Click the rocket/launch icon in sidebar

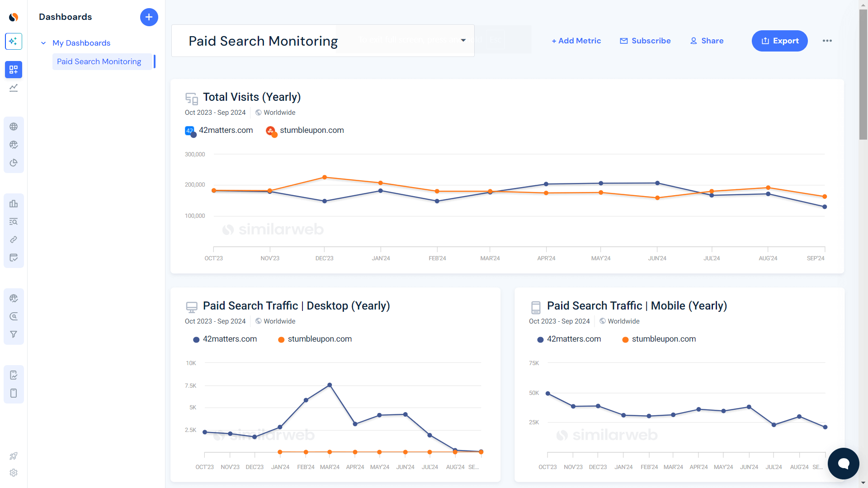[13, 456]
